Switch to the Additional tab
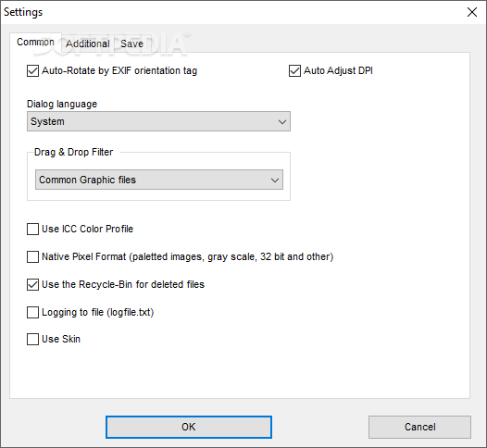Viewport: 487px width, 448px height. click(88, 44)
